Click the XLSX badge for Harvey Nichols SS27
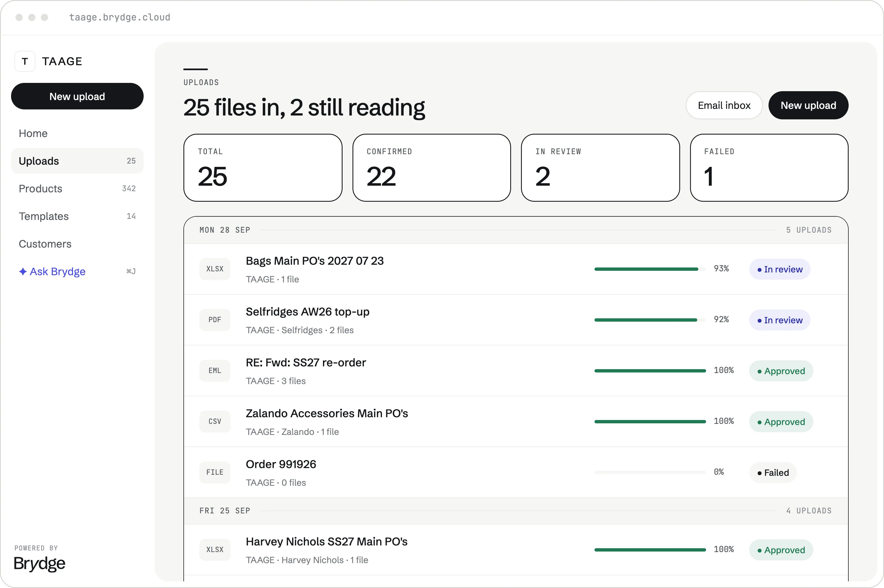 pyautogui.click(x=215, y=550)
